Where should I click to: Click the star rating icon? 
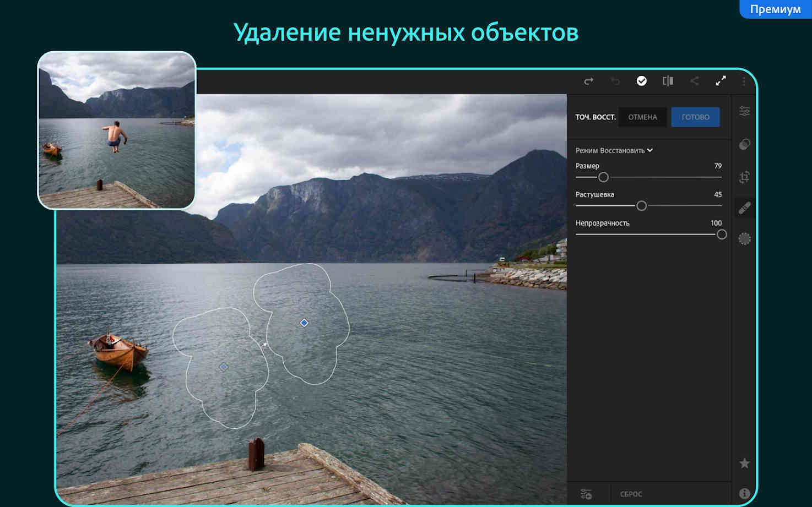coord(745,464)
